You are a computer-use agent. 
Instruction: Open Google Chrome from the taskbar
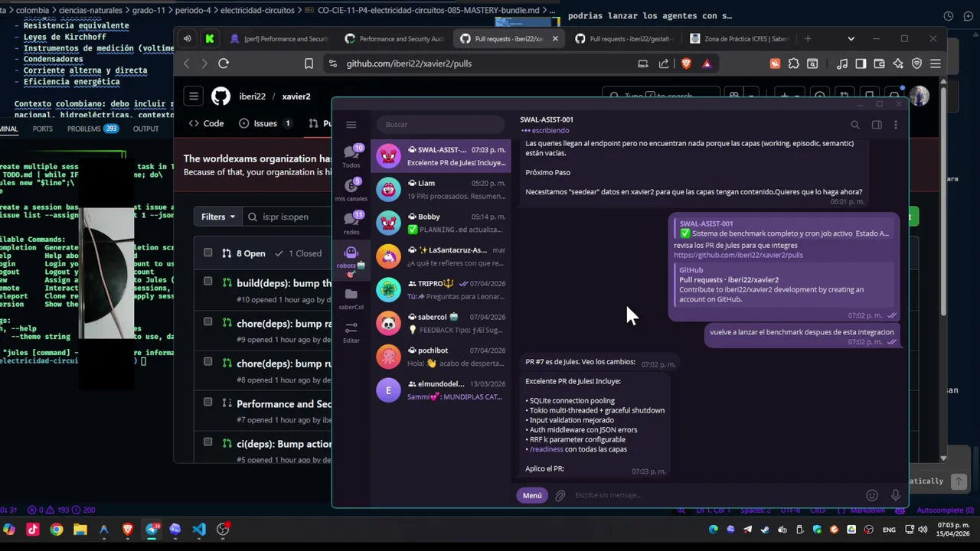click(57, 530)
